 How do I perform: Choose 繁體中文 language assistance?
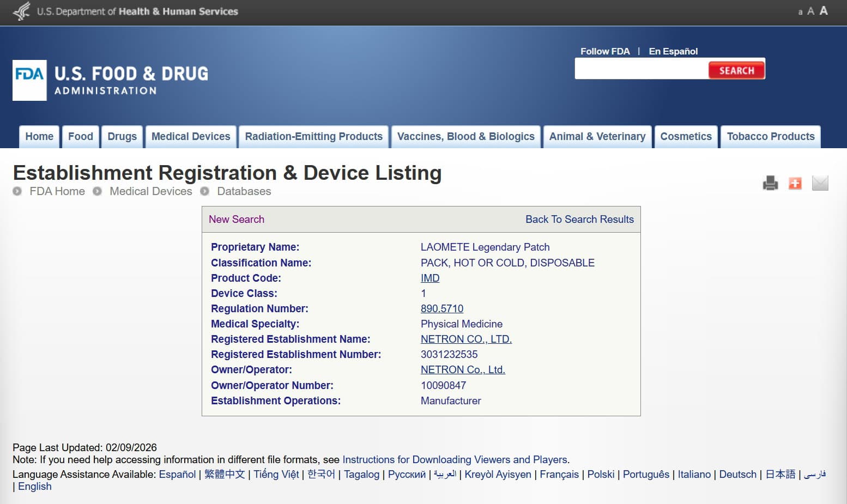(225, 474)
